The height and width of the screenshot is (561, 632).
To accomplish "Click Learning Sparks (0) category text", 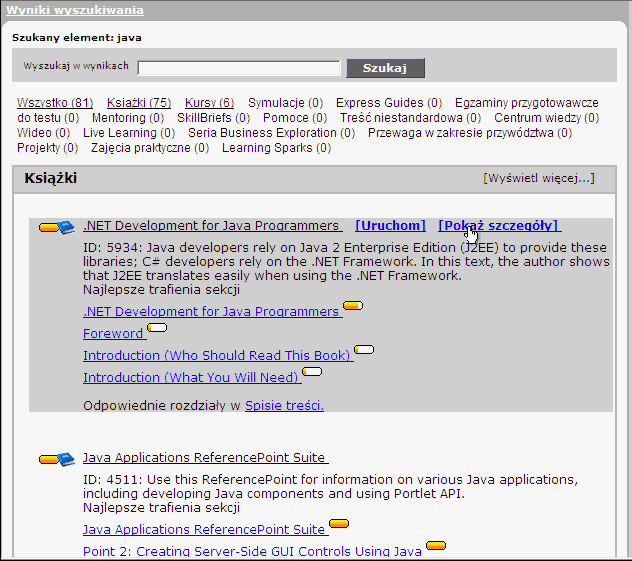I will point(276,148).
